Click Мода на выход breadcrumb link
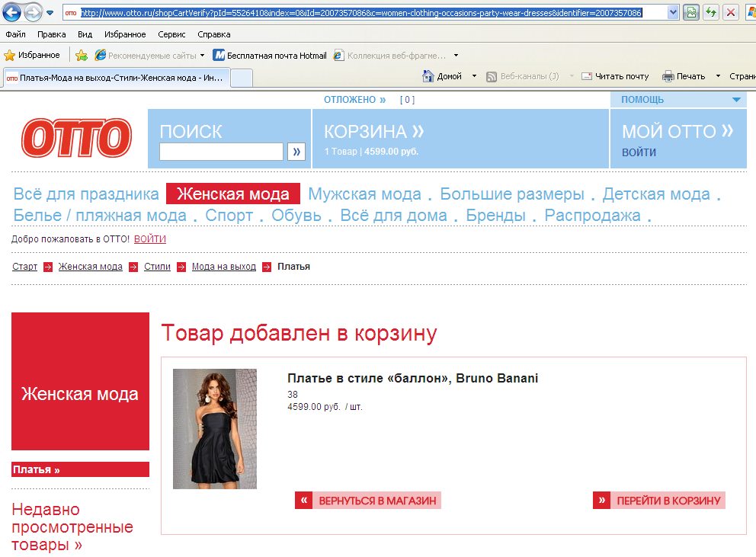Viewport: 756px width, 557px height. click(224, 267)
